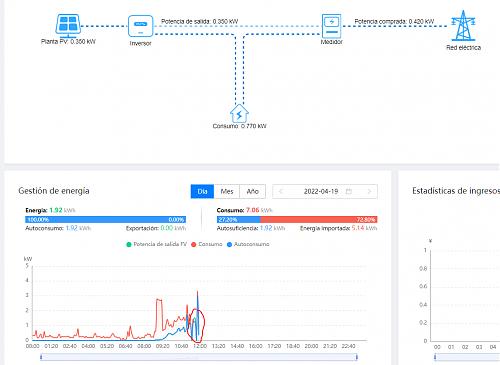Open the Medidor meter icon
Screen dimensions: 500x365
[331, 26]
